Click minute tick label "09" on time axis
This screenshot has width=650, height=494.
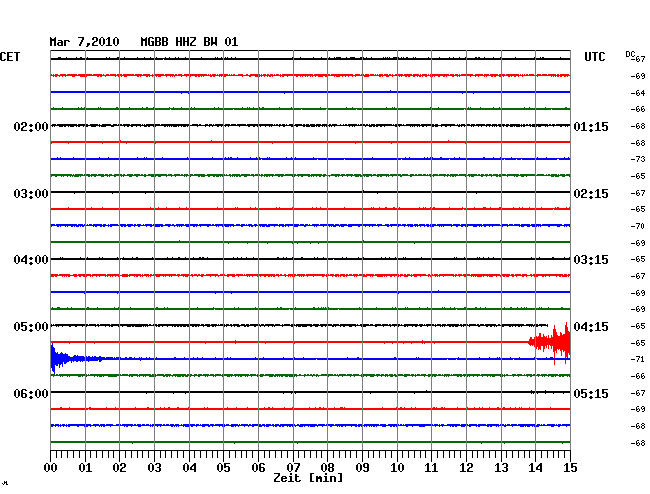(362, 468)
